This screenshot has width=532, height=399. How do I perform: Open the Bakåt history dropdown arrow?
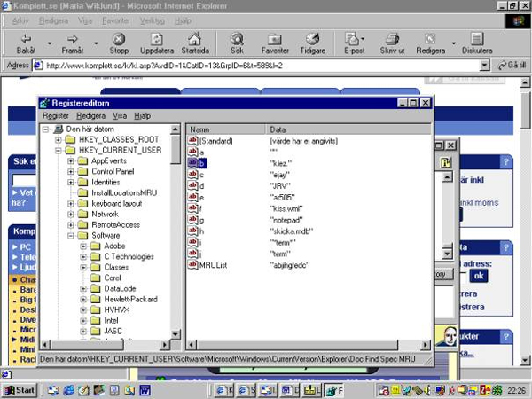[50, 43]
